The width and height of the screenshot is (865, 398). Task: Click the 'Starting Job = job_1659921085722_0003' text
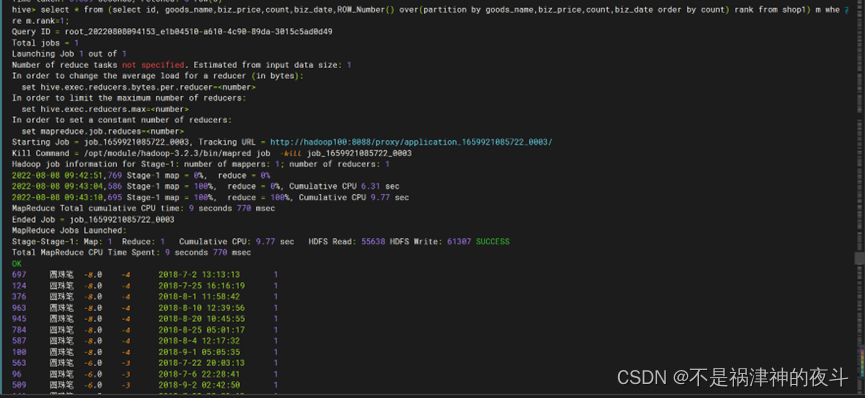click(100, 142)
